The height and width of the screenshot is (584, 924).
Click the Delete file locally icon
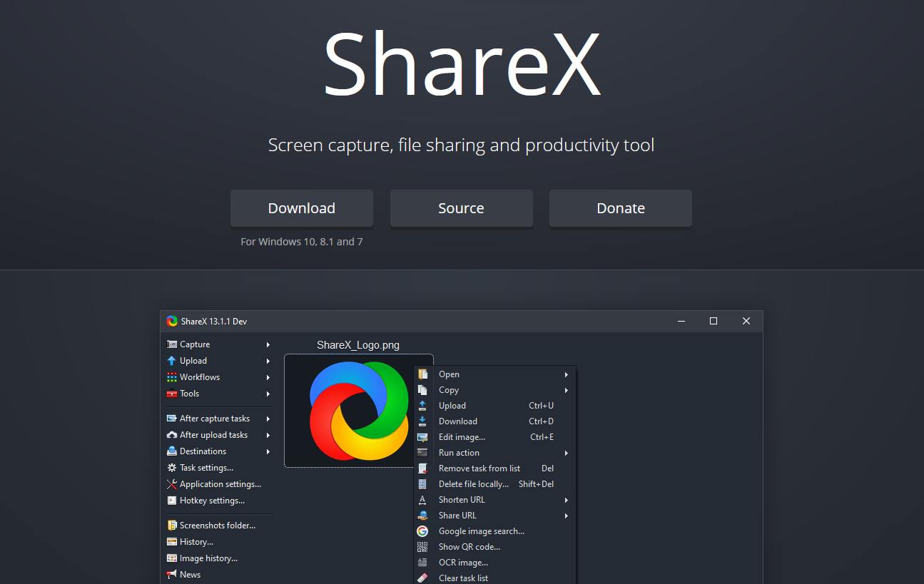click(422, 484)
